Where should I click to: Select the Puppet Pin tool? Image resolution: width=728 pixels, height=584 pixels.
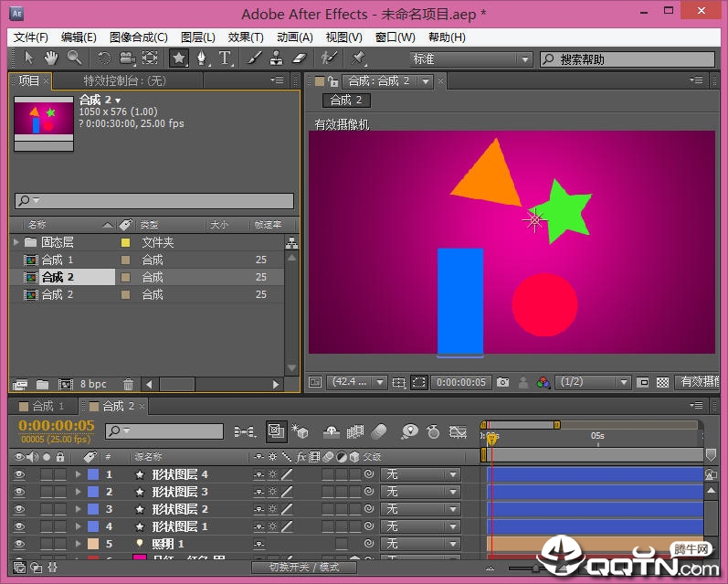358,58
